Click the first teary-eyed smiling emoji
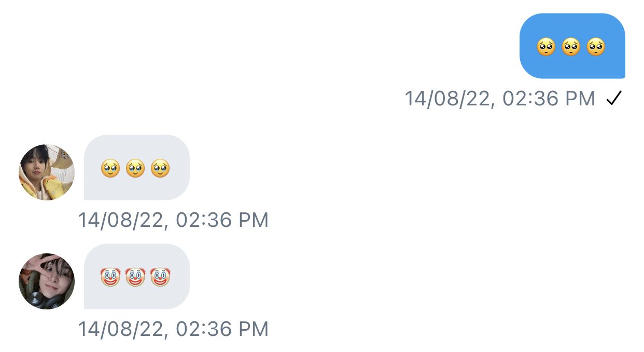Viewport: 644px width, 352px height. click(x=110, y=169)
